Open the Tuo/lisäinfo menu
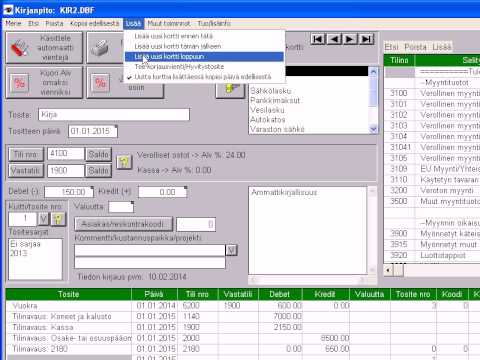The width and height of the screenshot is (480, 360). click(214, 23)
